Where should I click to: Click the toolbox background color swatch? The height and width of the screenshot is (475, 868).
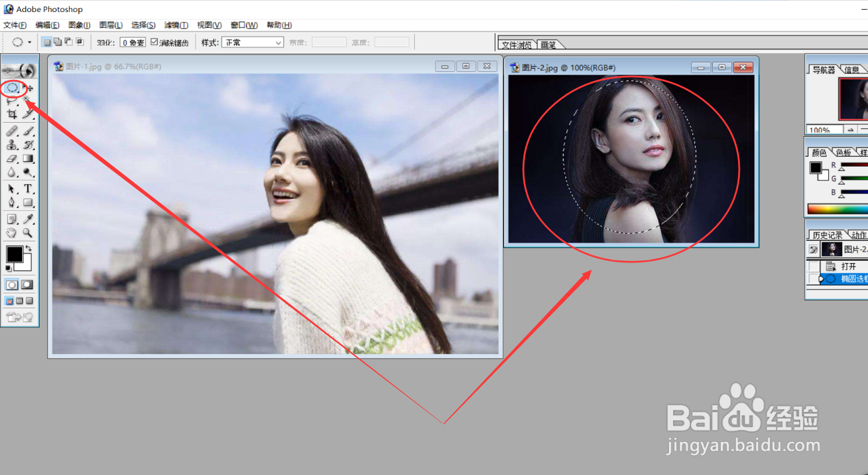pos(25,265)
